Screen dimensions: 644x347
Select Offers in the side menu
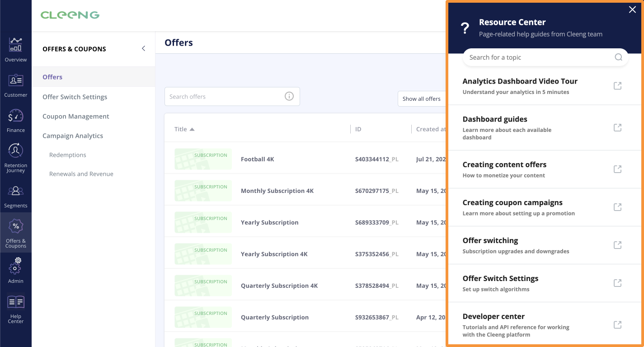pos(52,77)
